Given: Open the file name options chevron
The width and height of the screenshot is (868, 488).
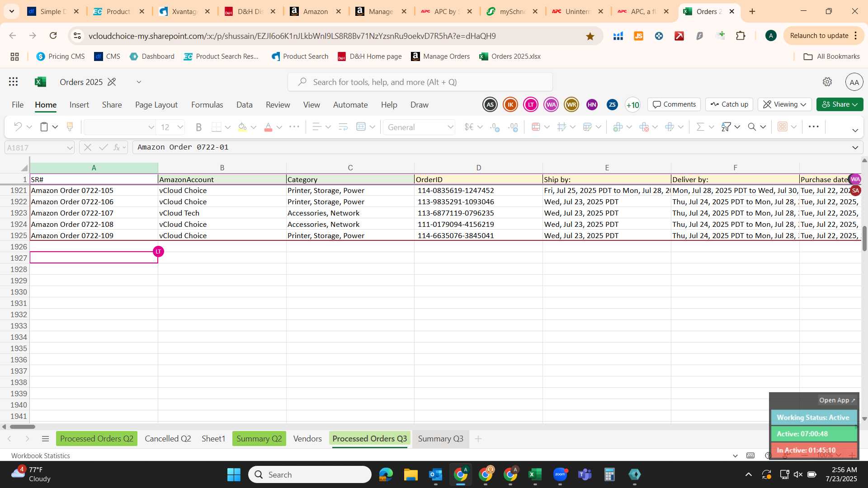Looking at the screenshot, I should coord(139,82).
